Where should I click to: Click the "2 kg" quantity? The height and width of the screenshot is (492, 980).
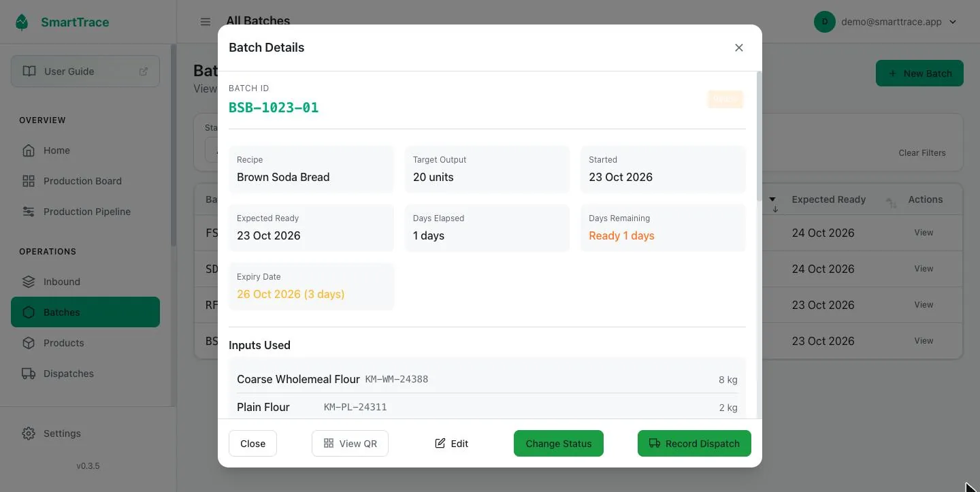728,408
